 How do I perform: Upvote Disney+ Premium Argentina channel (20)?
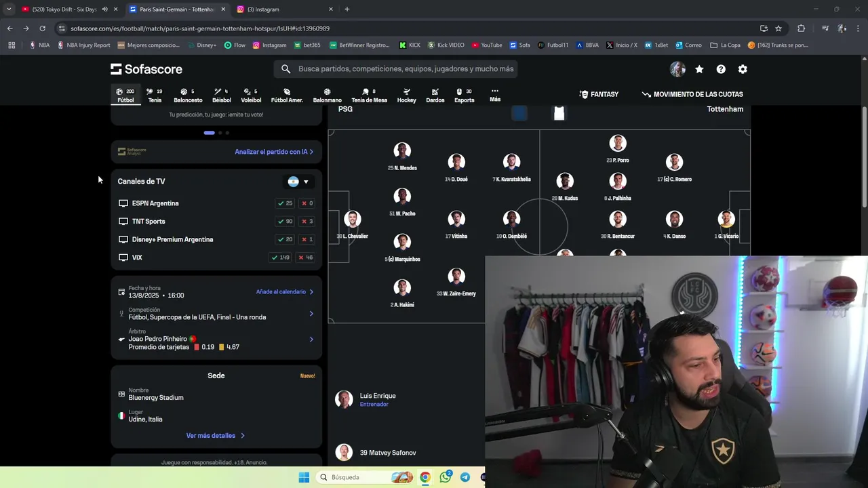tap(285, 239)
